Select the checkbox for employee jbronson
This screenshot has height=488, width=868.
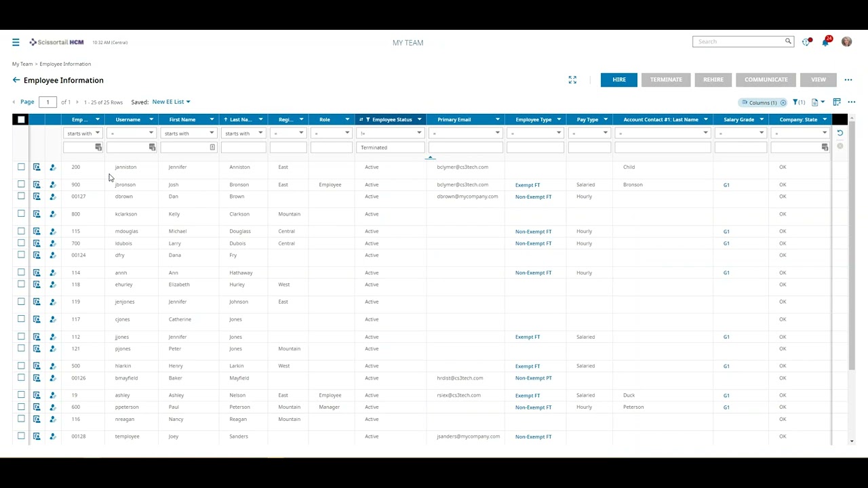point(21,184)
